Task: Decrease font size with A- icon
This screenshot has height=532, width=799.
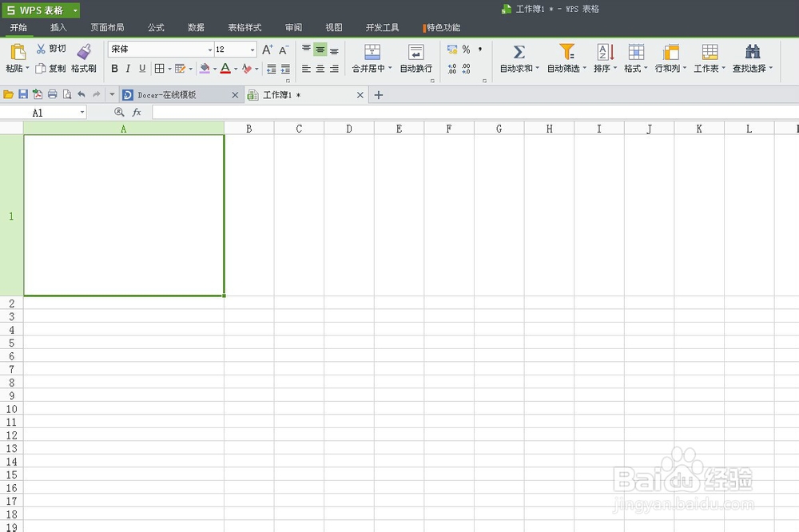Action: coord(284,50)
